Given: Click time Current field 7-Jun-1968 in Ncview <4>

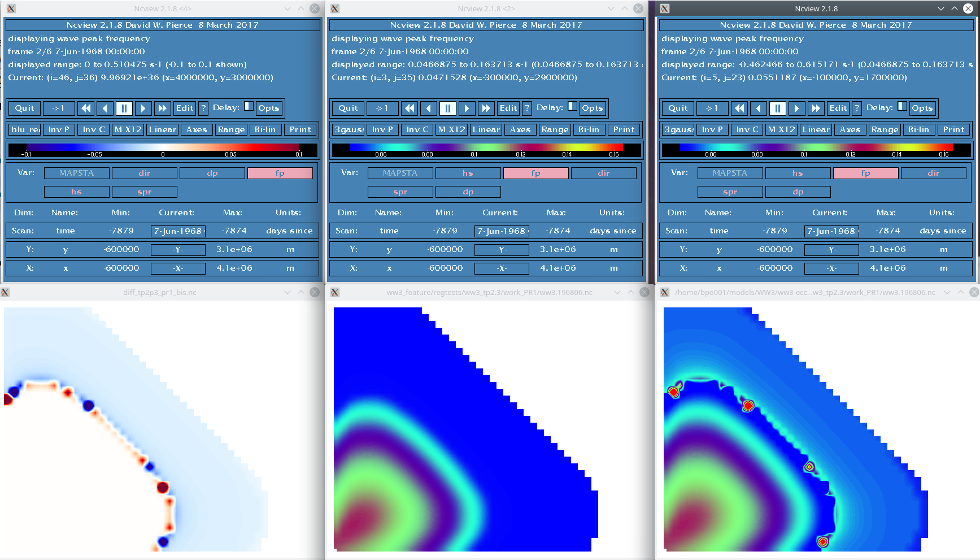Looking at the screenshot, I should [178, 231].
